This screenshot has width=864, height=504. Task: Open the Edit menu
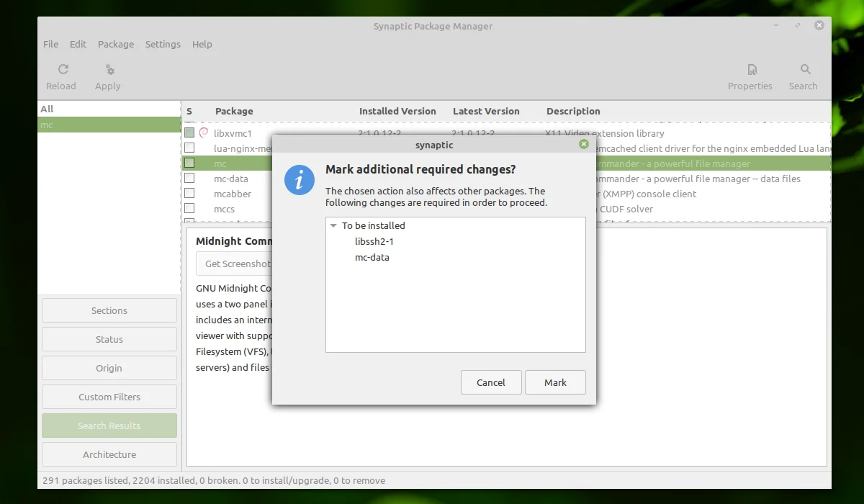click(x=78, y=44)
